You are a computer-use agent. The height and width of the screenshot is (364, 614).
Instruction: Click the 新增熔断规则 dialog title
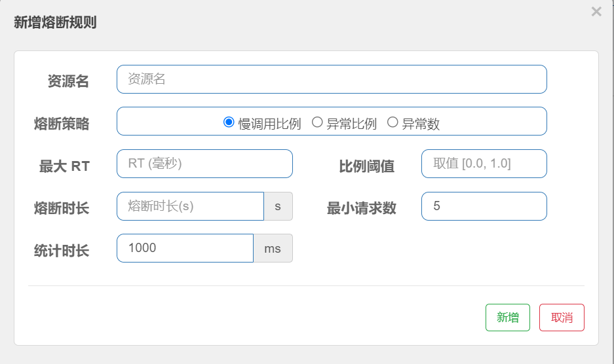55,22
